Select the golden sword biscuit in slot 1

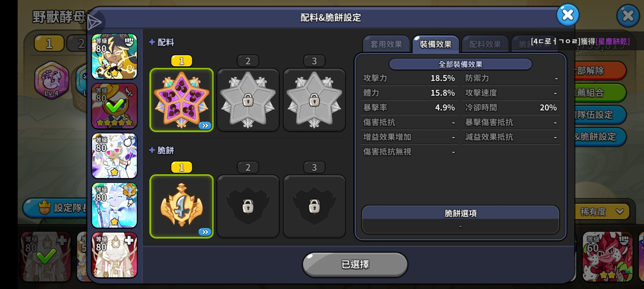click(181, 206)
